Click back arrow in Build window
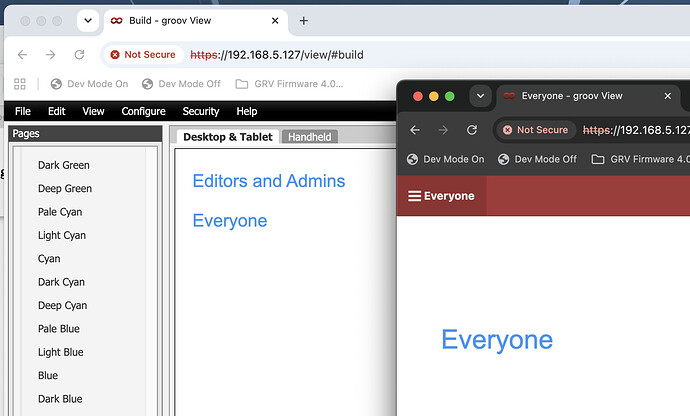The height and width of the screenshot is (416, 690). [22, 55]
